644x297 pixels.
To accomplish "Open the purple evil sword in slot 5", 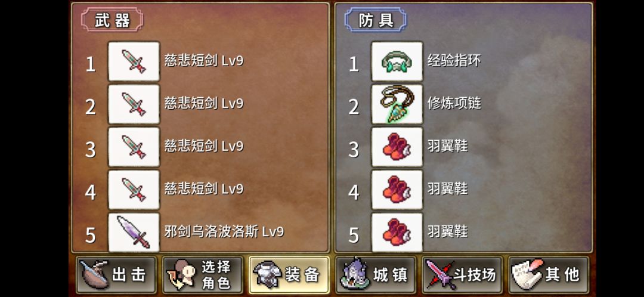I will (x=134, y=232).
